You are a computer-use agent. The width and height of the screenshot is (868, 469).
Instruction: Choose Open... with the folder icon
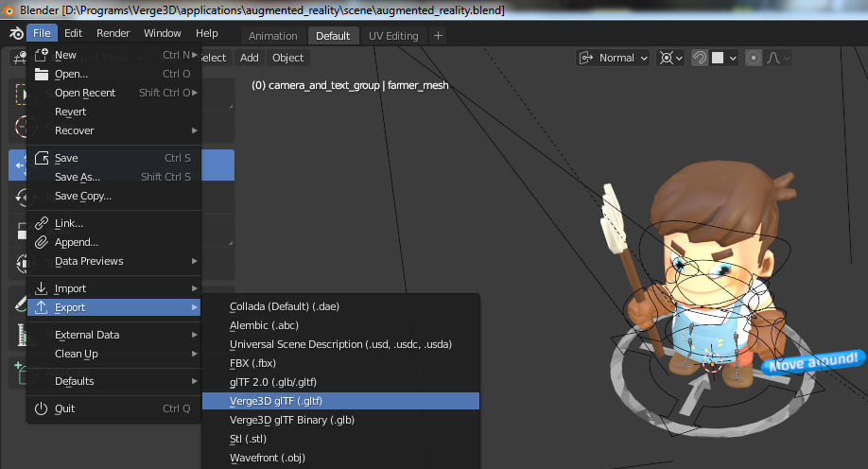click(x=114, y=74)
